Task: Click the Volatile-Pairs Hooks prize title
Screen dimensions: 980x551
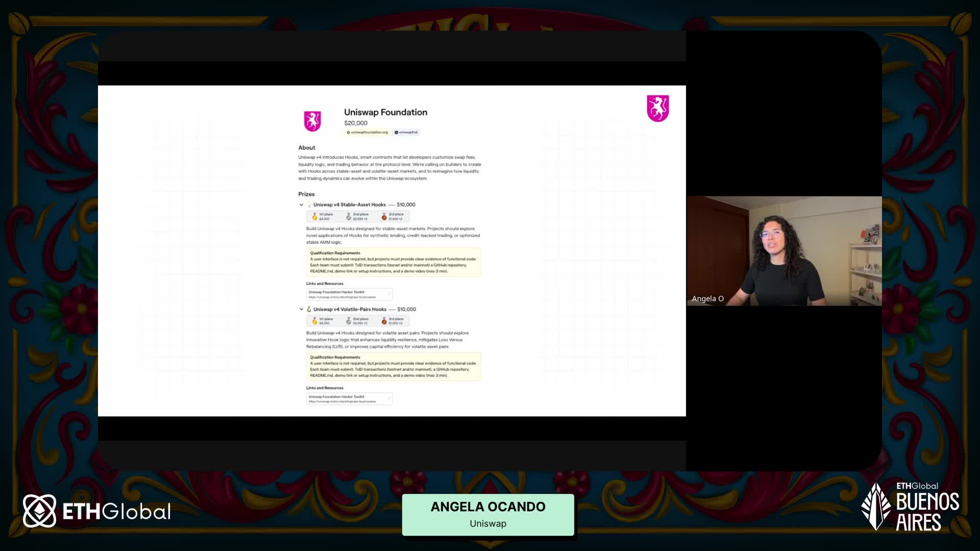Action: click(350, 310)
